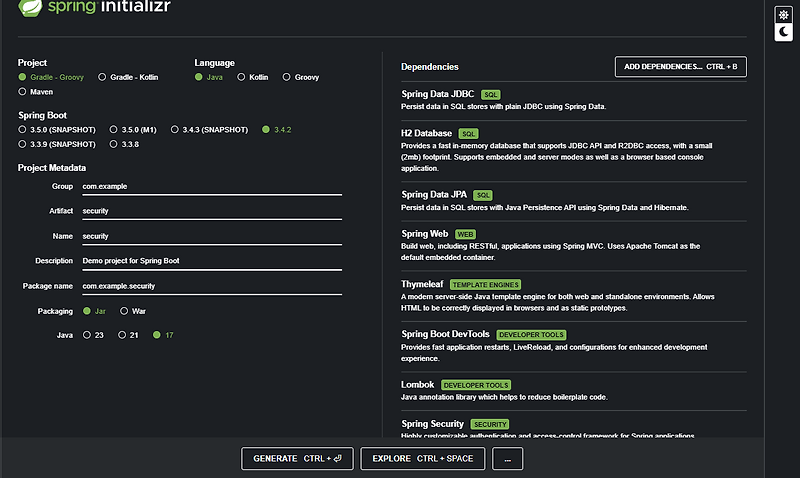Image resolution: width=800 pixels, height=478 pixels.
Task: Click the Spring Web dependency
Action: pyautogui.click(x=573, y=245)
